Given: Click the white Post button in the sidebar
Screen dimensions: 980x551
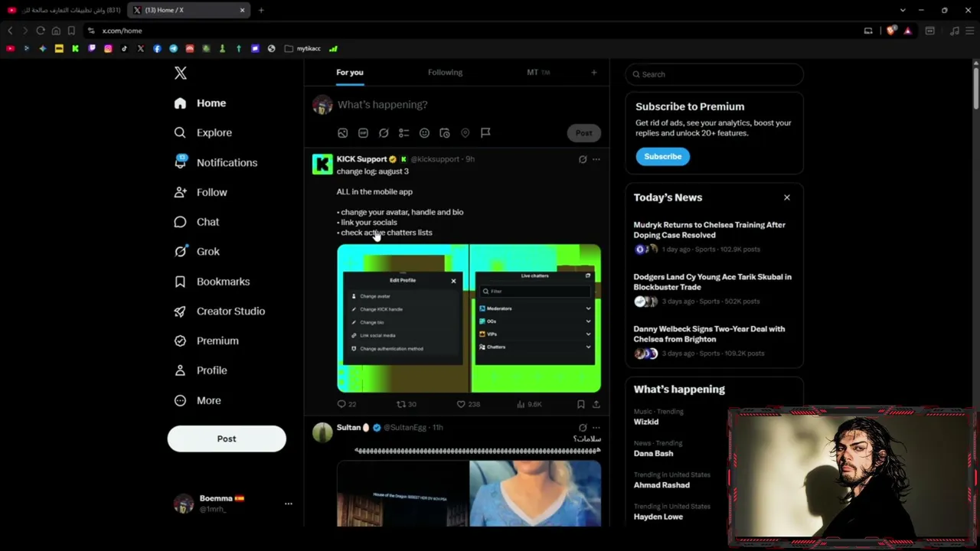Looking at the screenshot, I should (227, 439).
